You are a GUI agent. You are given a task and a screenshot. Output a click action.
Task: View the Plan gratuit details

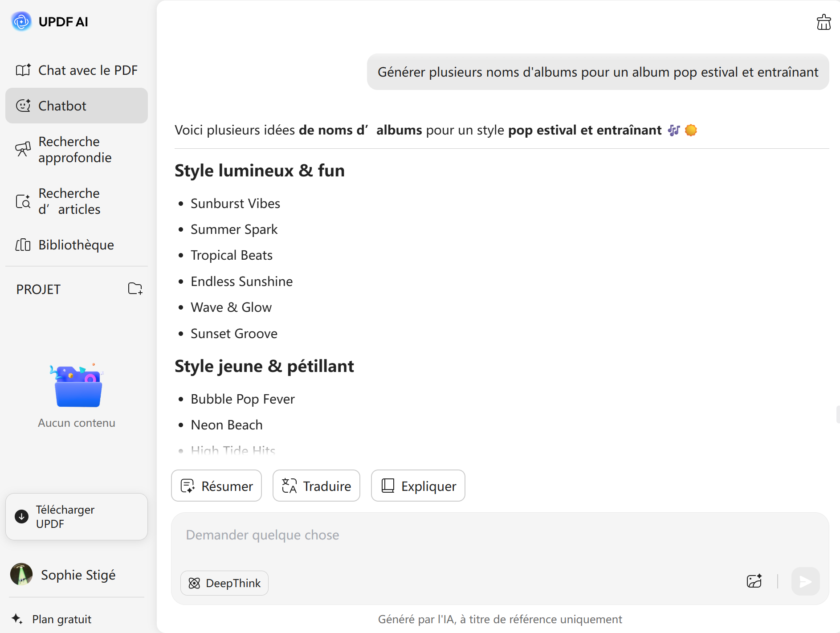click(x=61, y=619)
